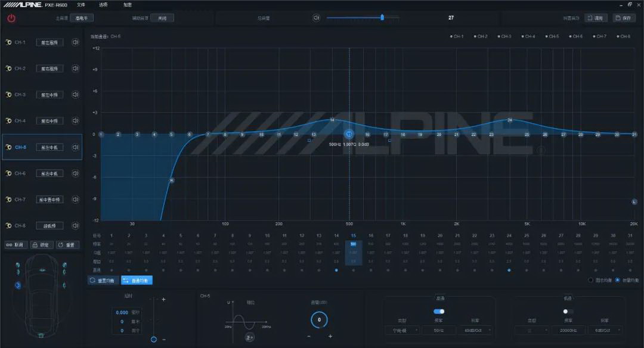Click the save preset button at top right

point(624,18)
